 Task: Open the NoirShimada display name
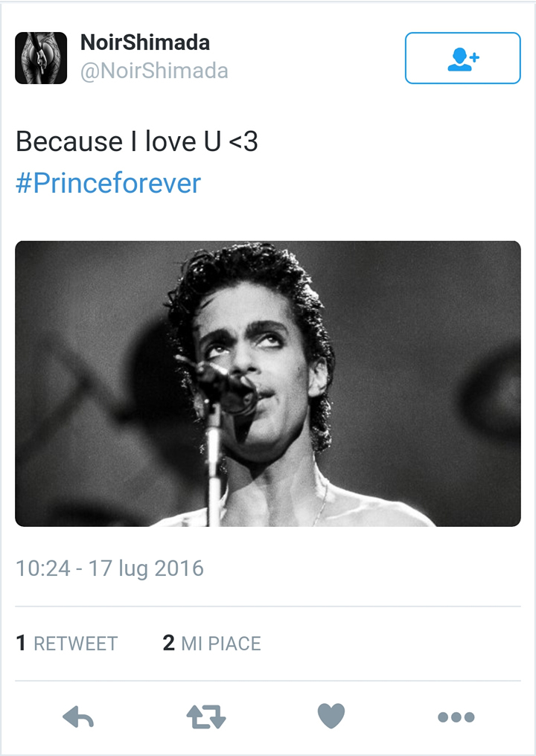[144, 43]
